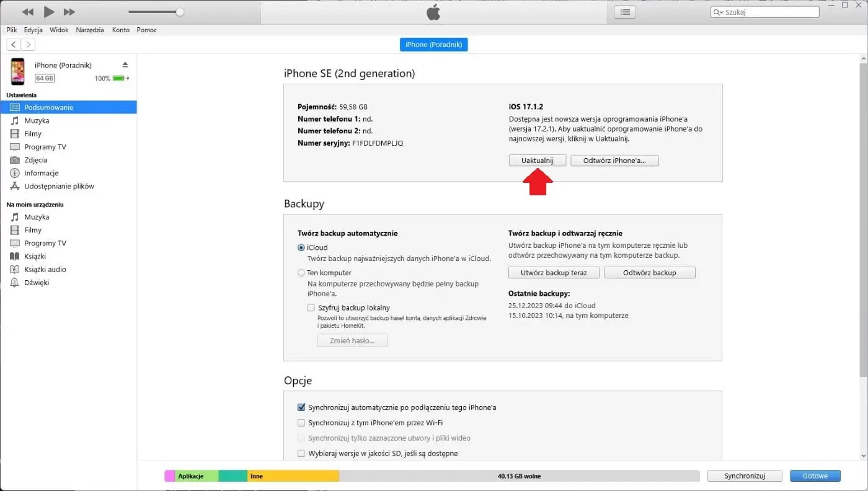
Task: Eject the iPhone (Poradnik) device
Action: 125,64
